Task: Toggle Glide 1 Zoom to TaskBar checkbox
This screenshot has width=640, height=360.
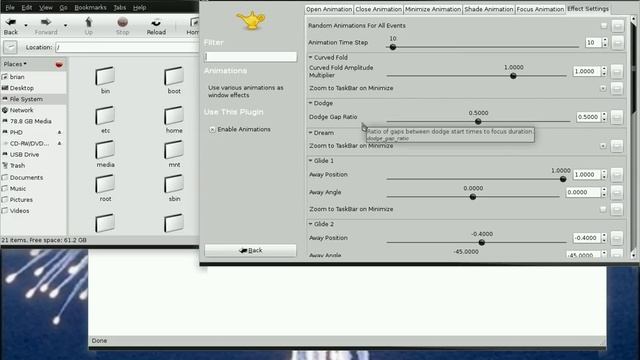Action: click(x=603, y=209)
